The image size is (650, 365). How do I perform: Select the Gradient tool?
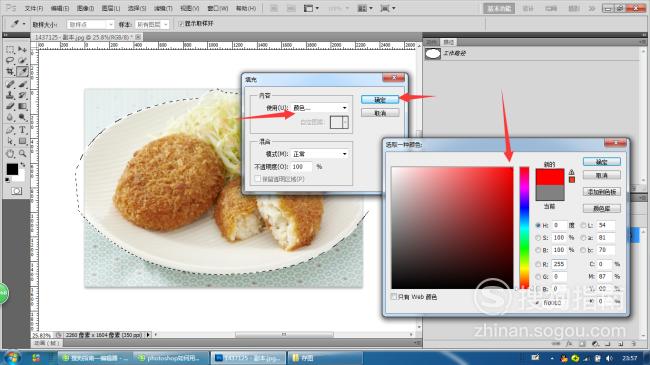click(22, 106)
